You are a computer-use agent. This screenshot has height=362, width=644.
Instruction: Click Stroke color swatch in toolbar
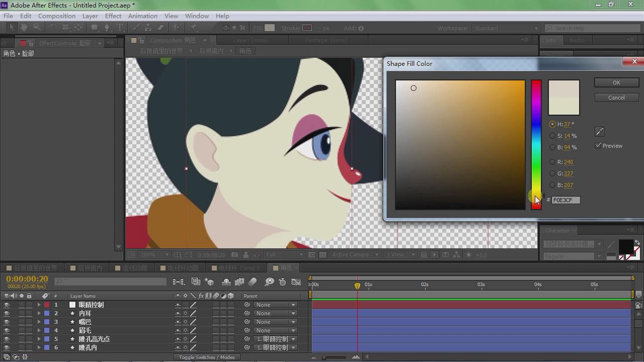(307, 28)
